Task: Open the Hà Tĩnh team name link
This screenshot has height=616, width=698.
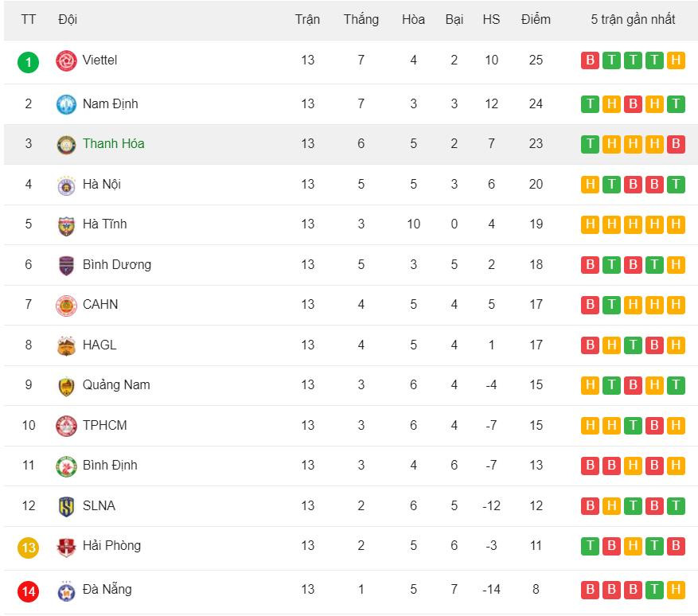Action: (x=104, y=224)
